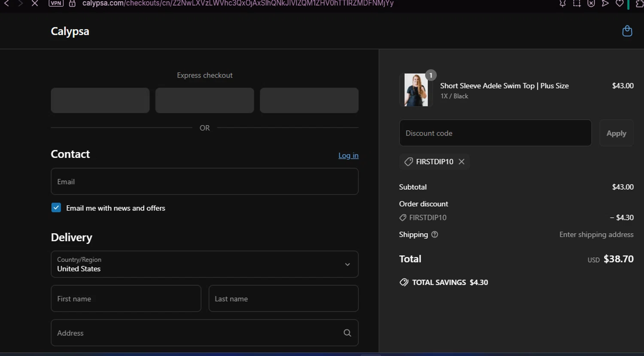Click the Log in link
This screenshot has width=644, height=356.
(x=348, y=155)
